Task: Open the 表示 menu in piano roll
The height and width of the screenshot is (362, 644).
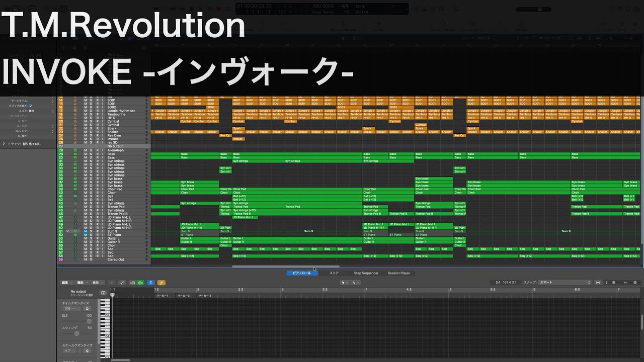Action: coord(98,283)
